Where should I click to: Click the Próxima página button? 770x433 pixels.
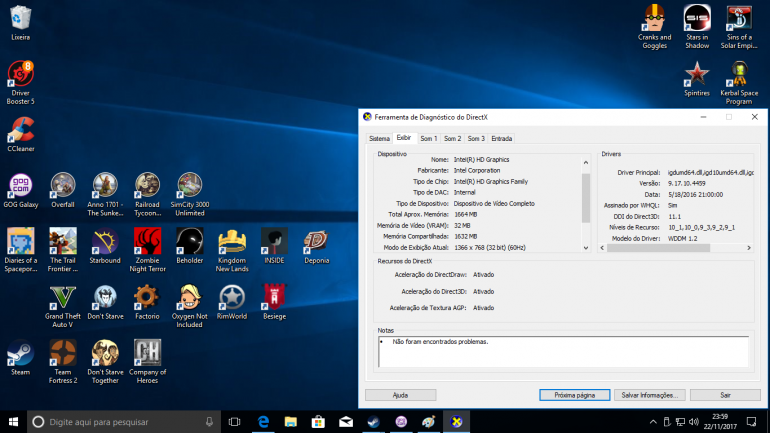click(x=574, y=395)
